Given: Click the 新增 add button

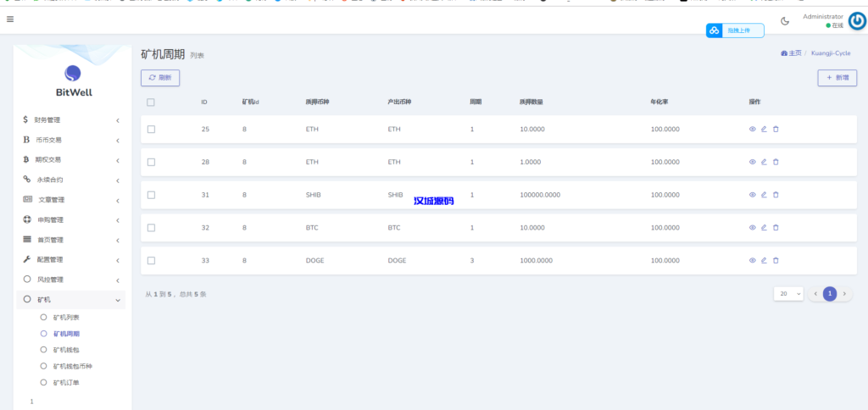Looking at the screenshot, I should (837, 77).
